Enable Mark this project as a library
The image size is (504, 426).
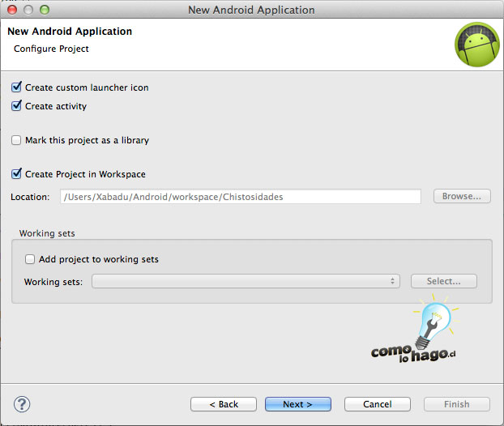(x=16, y=140)
